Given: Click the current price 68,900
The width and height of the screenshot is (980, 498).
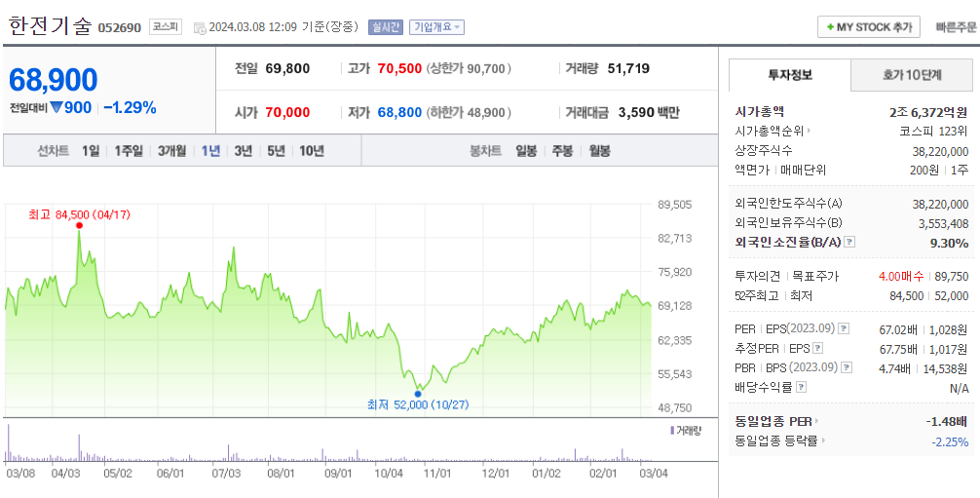Looking at the screenshot, I should pos(54,80).
